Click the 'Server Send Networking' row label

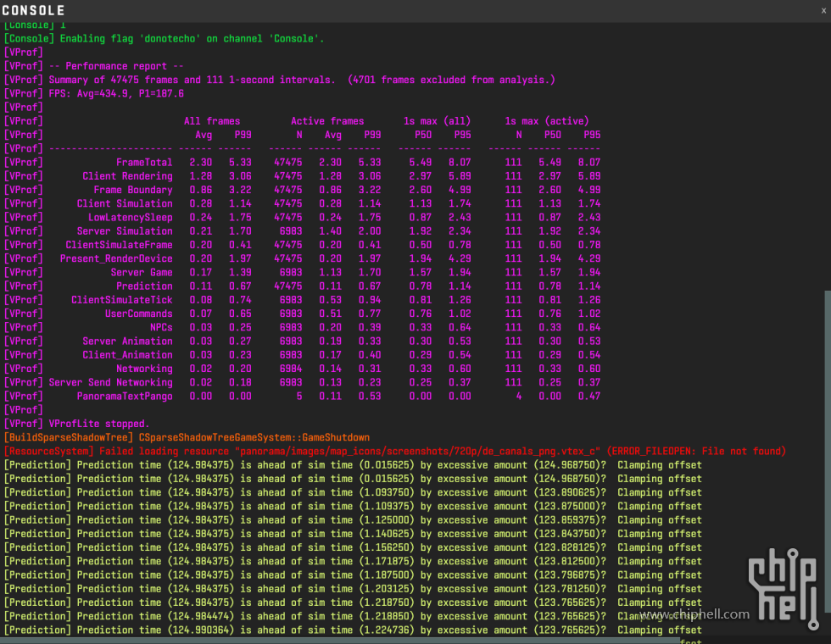click(x=110, y=382)
